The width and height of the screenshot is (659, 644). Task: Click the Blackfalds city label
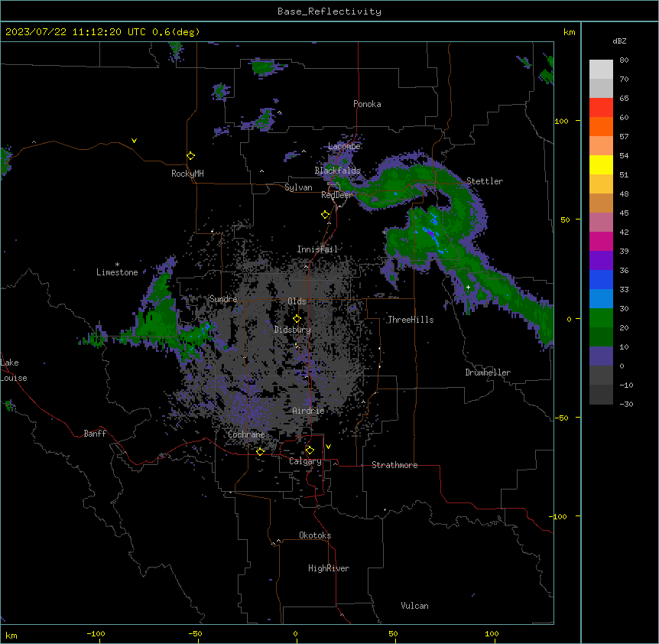coord(337,171)
